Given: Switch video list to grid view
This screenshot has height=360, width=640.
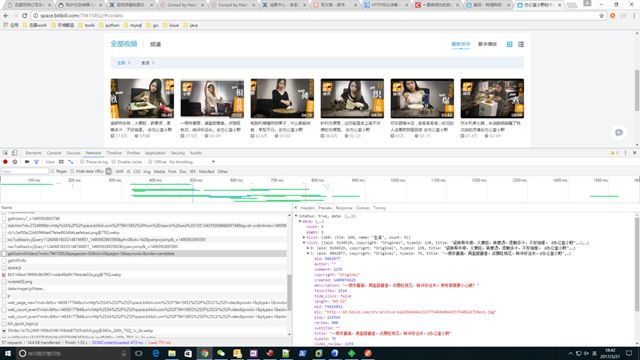Looking at the screenshot, I should click(509, 44).
